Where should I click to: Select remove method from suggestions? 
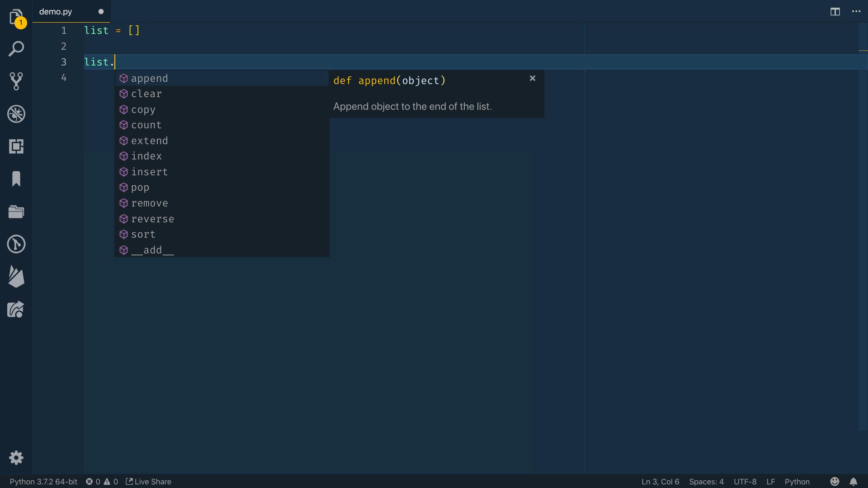coord(150,202)
